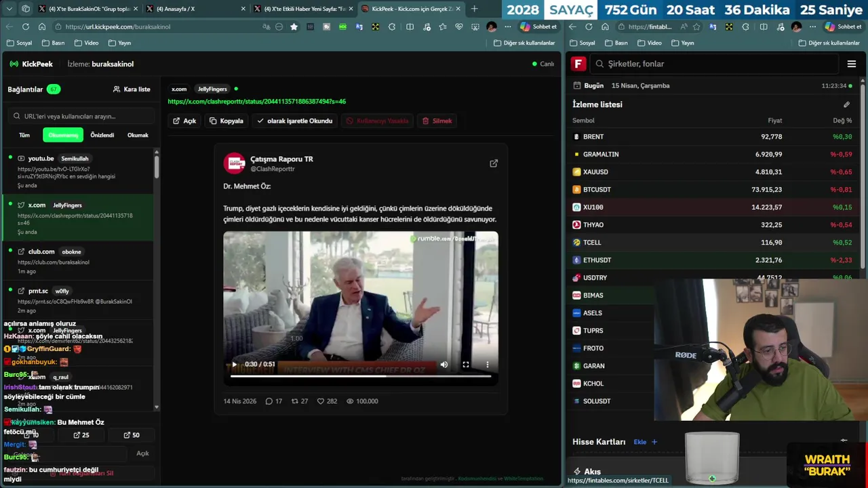This screenshot has width=868, height=488.
Task: Click the tweet replies count icon (17)
Action: pyautogui.click(x=269, y=401)
